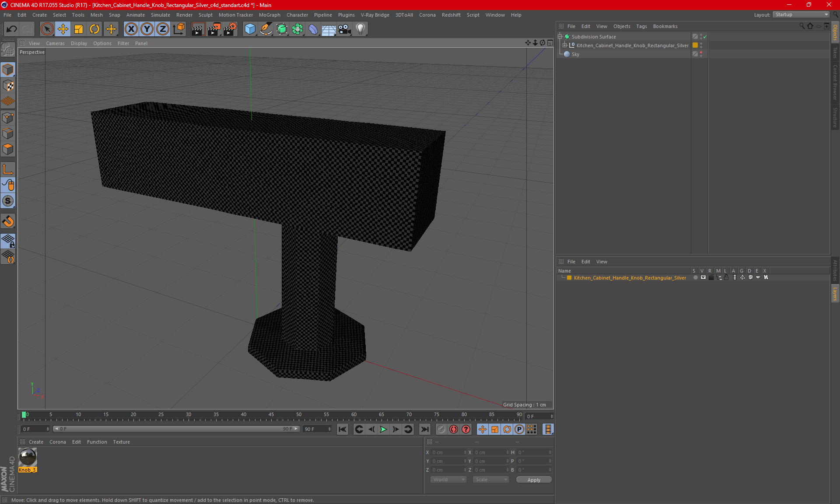Viewport: 840px width, 504px height.
Task: Render the active view
Action: [x=198, y=29]
